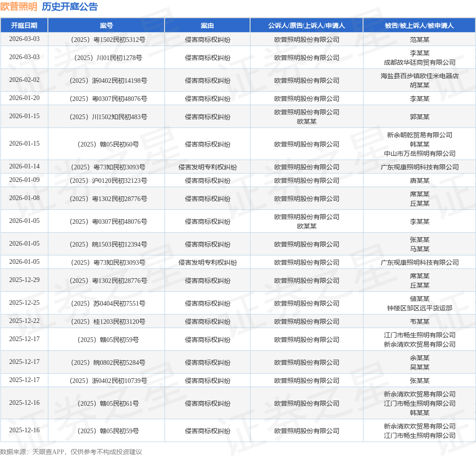Screen dimensions: 476x456
Task: Click defendant 海盐县百步镇欧佳米电器店
Action: [x=420, y=76]
